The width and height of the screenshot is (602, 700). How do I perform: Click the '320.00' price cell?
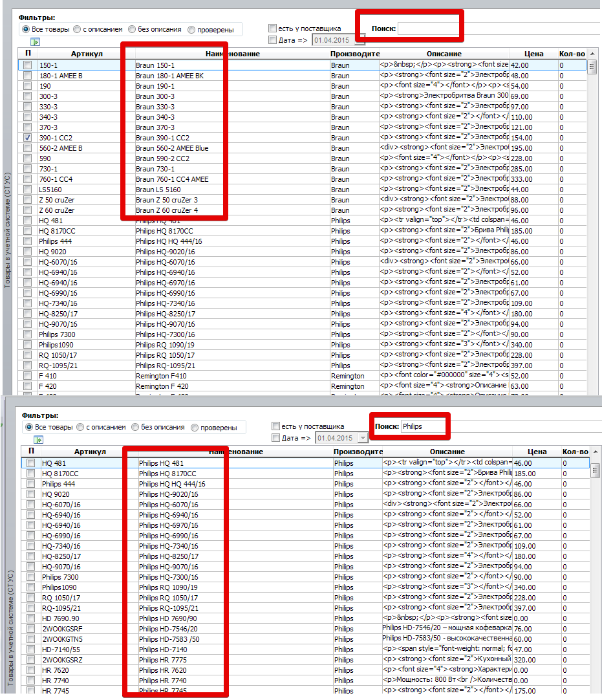tap(537, 660)
